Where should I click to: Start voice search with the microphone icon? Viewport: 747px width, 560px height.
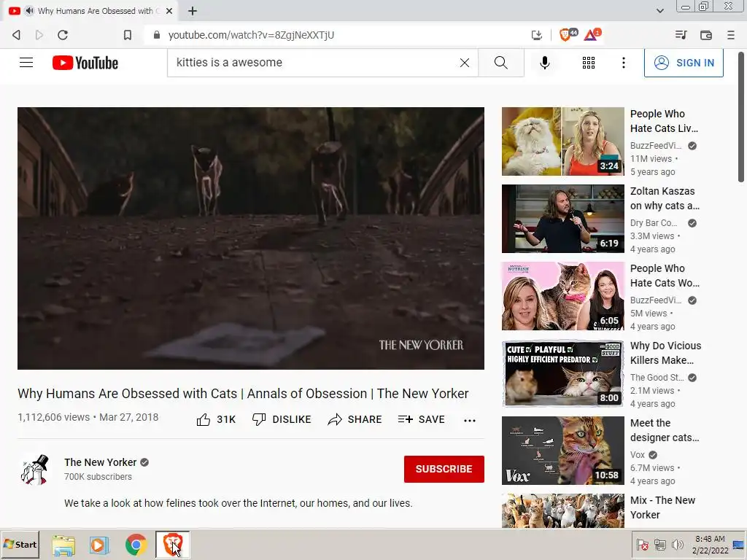pyautogui.click(x=544, y=63)
